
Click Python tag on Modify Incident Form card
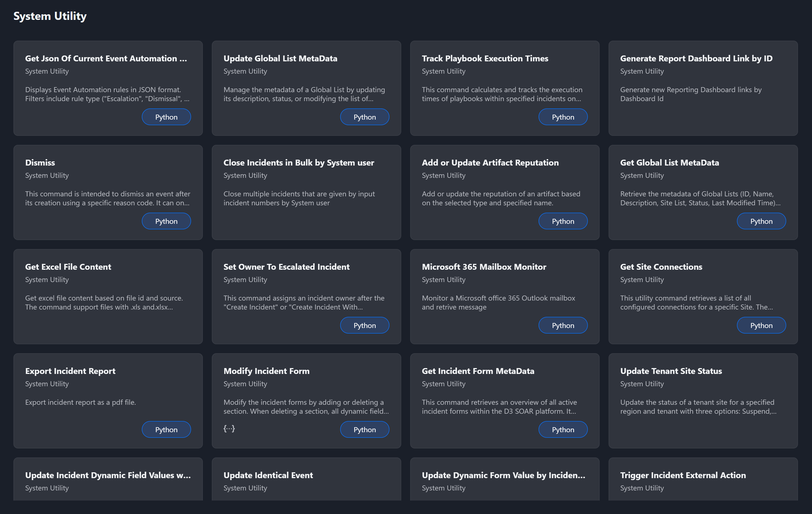tap(365, 429)
